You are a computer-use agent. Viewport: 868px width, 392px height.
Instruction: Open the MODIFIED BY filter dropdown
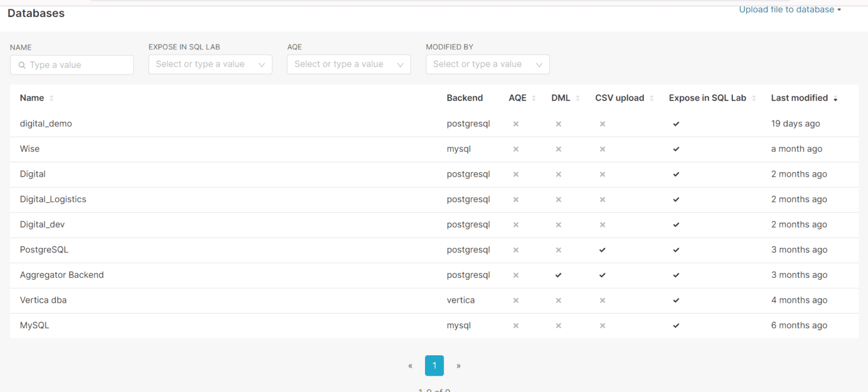tap(487, 64)
